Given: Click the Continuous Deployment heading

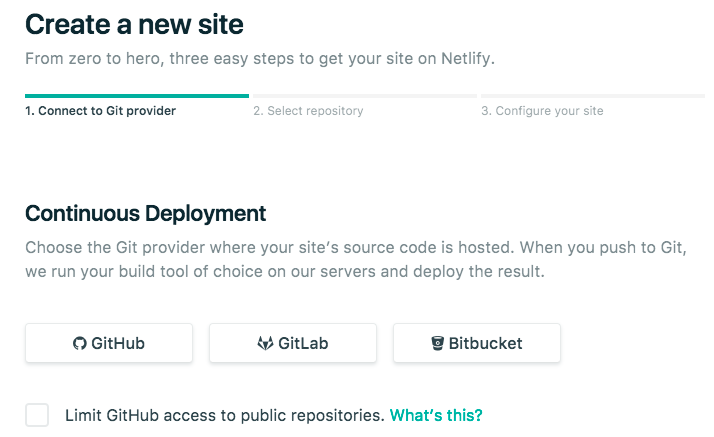Looking at the screenshot, I should 145,213.
